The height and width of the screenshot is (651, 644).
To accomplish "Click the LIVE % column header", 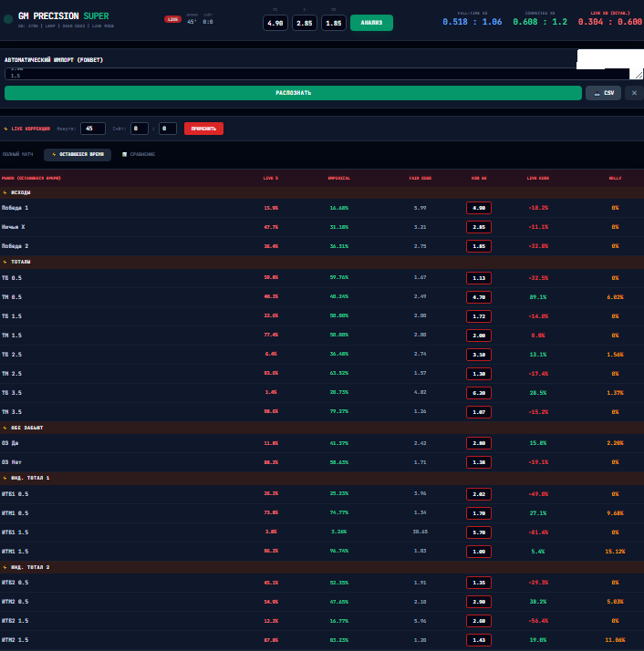I will point(271,178).
